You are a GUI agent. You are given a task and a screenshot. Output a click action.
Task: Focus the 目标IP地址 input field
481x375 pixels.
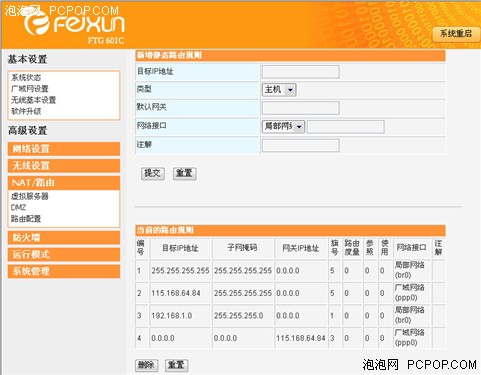pos(301,72)
